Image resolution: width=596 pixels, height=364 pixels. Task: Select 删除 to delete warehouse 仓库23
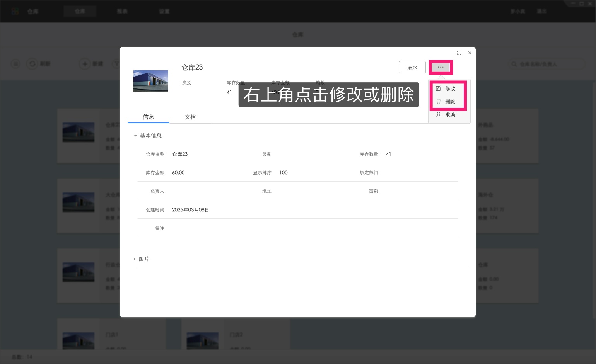pyautogui.click(x=450, y=102)
